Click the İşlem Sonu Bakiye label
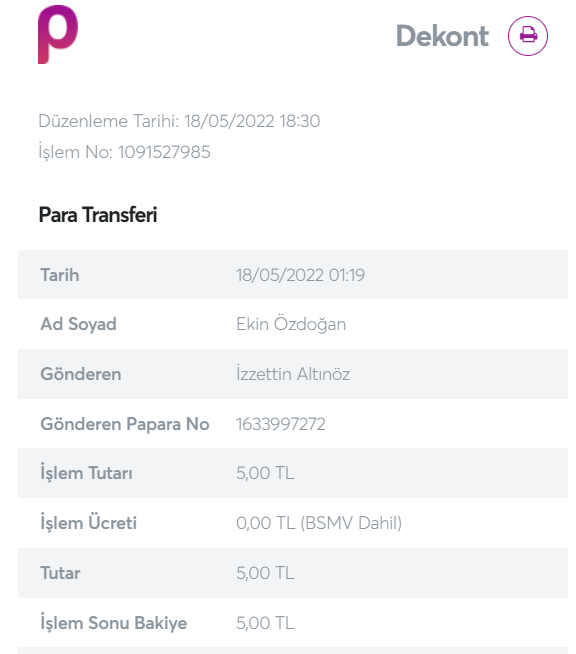Image resolution: width=576 pixels, height=654 pixels. pyautogui.click(x=113, y=623)
